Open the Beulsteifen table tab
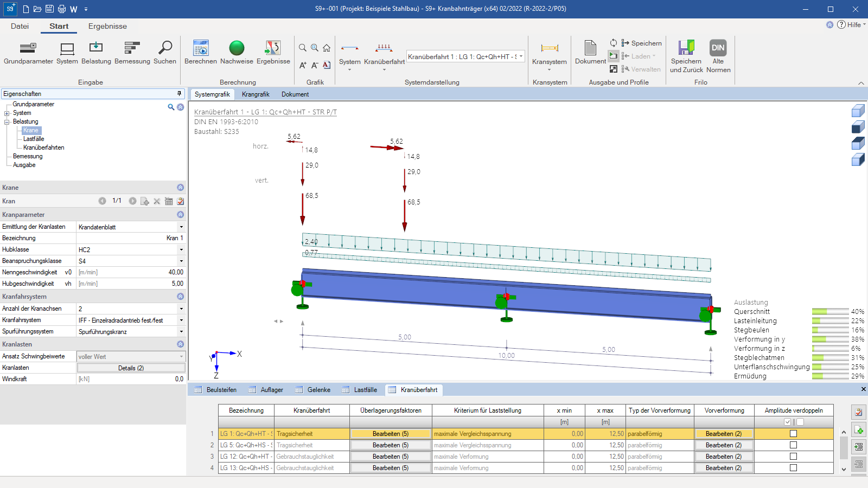The height and width of the screenshot is (488, 868). (x=215, y=390)
